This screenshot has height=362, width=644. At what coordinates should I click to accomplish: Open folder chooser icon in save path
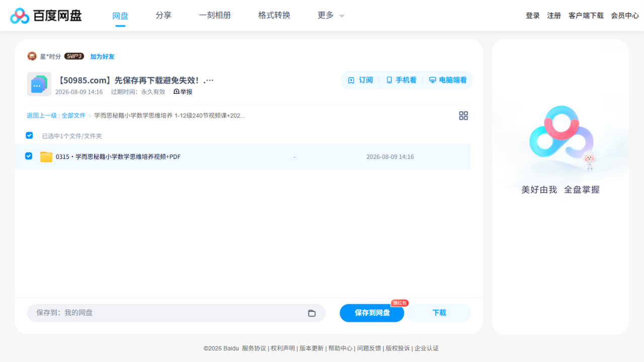click(x=312, y=313)
